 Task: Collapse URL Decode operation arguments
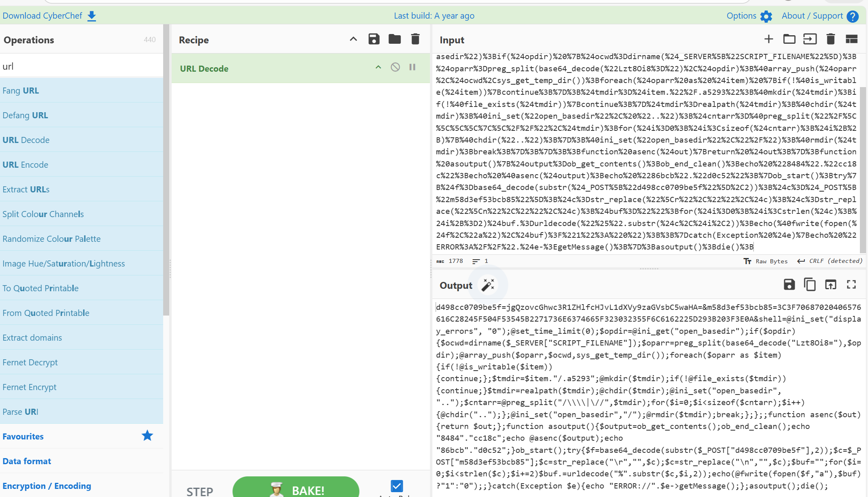pos(378,67)
